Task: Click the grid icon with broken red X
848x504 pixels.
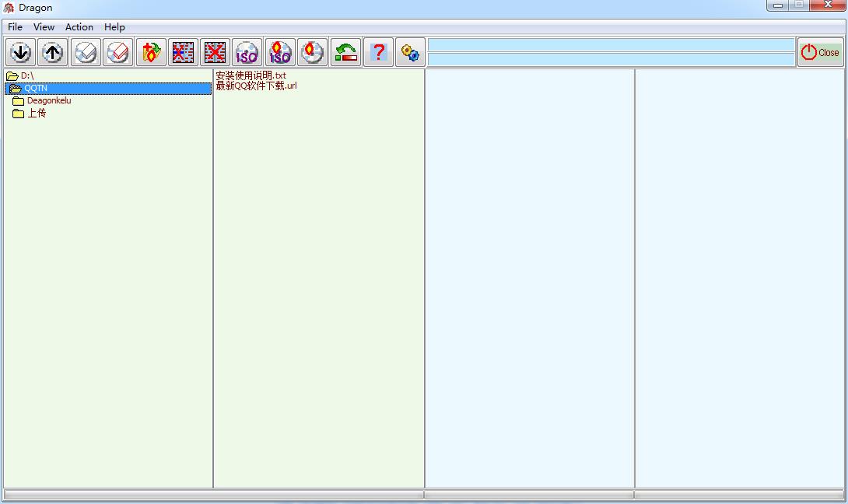Action: click(x=183, y=52)
